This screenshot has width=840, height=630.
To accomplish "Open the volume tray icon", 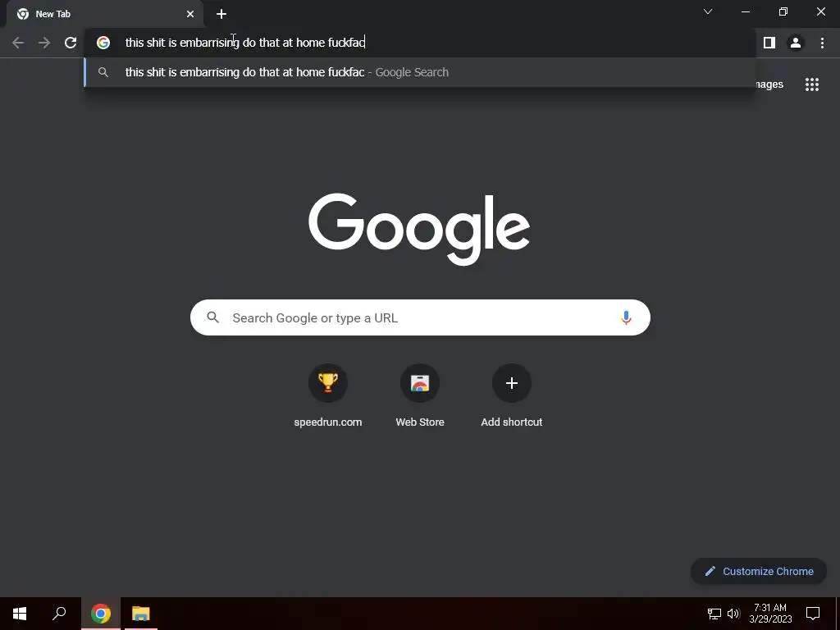I will (733, 614).
